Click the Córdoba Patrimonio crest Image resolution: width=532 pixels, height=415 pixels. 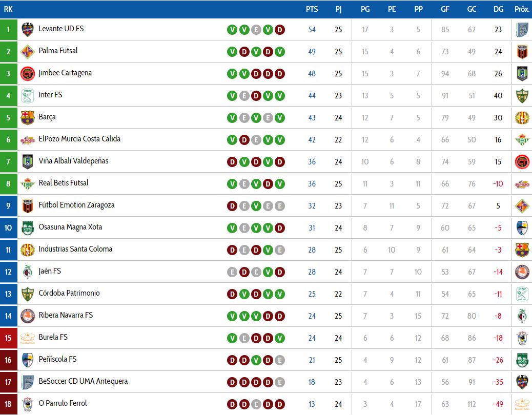coord(28,294)
